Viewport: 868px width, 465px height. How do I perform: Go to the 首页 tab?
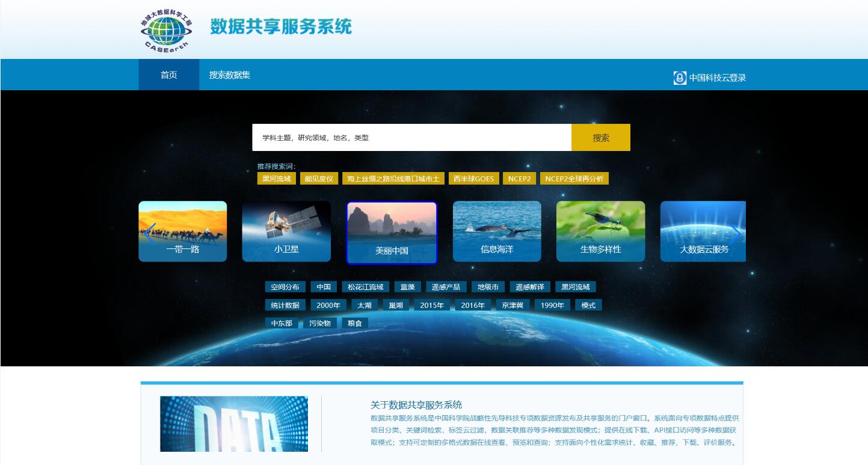click(169, 75)
